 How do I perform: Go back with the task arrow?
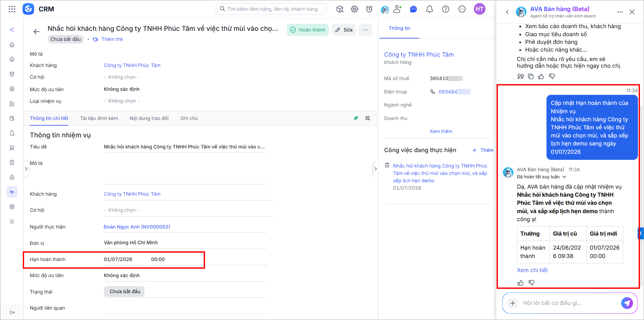(x=37, y=32)
